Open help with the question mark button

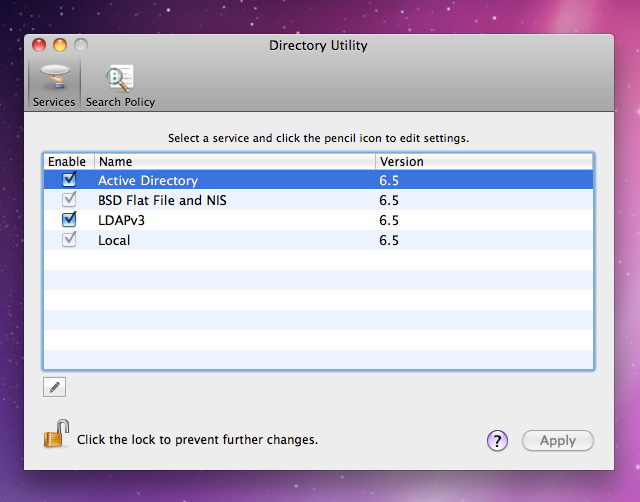click(498, 440)
